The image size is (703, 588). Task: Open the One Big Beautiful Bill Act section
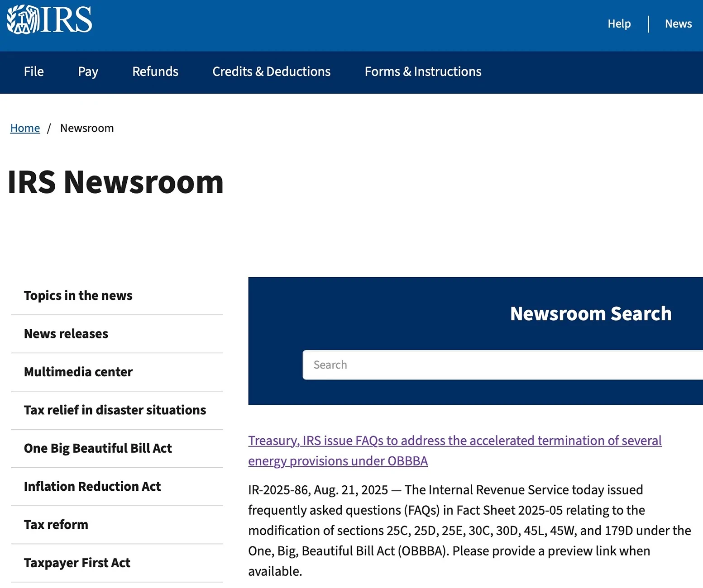[x=98, y=448]
